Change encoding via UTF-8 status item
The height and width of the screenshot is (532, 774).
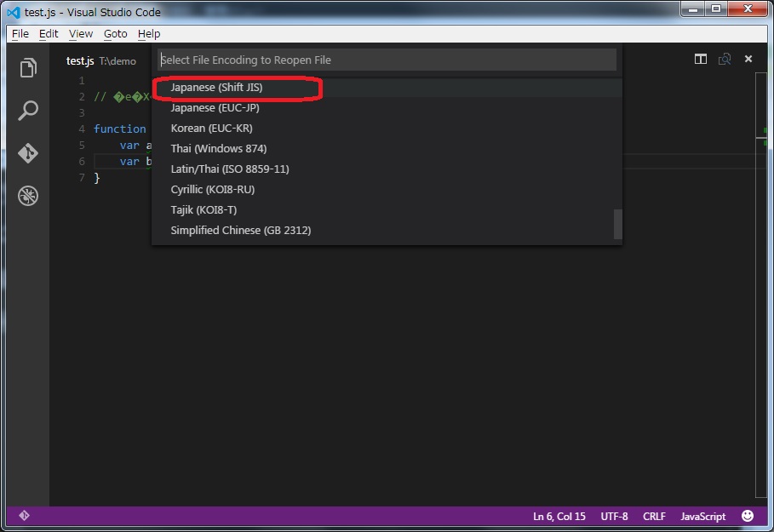pyautogui.click(x=614, y=516)
